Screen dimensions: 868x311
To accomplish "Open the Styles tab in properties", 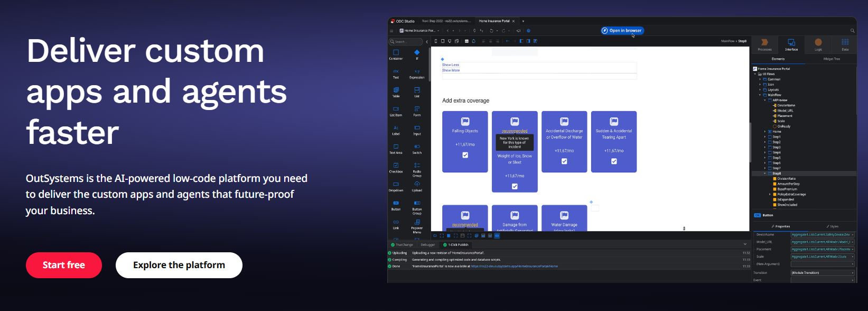I will click(x=832, y=226).
